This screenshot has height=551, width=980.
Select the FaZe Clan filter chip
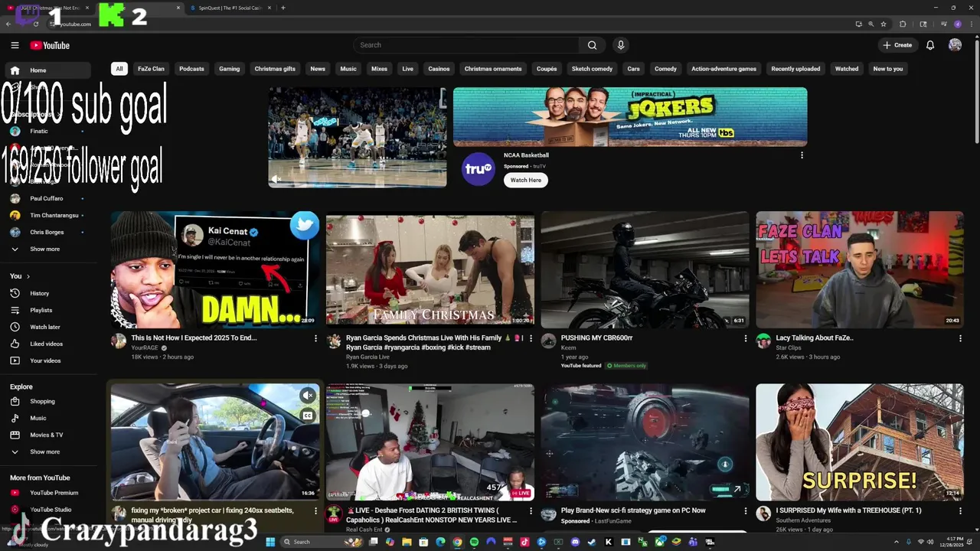151,69
